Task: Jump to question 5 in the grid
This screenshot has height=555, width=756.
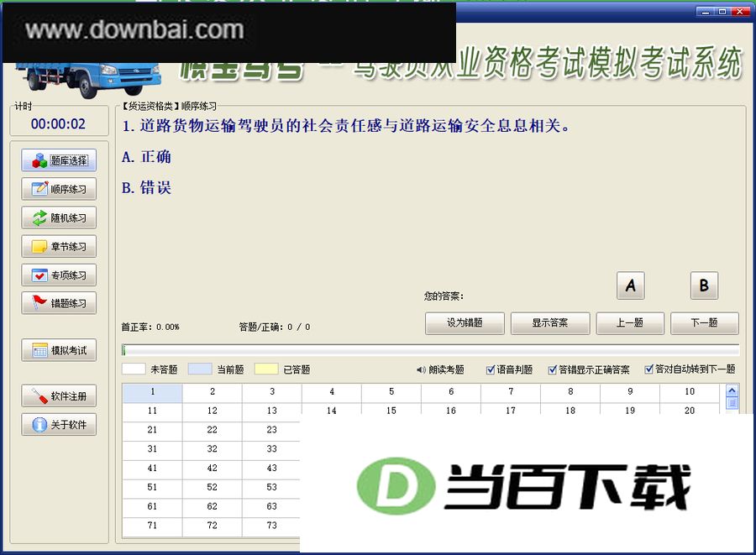Action: click(391, 392)
